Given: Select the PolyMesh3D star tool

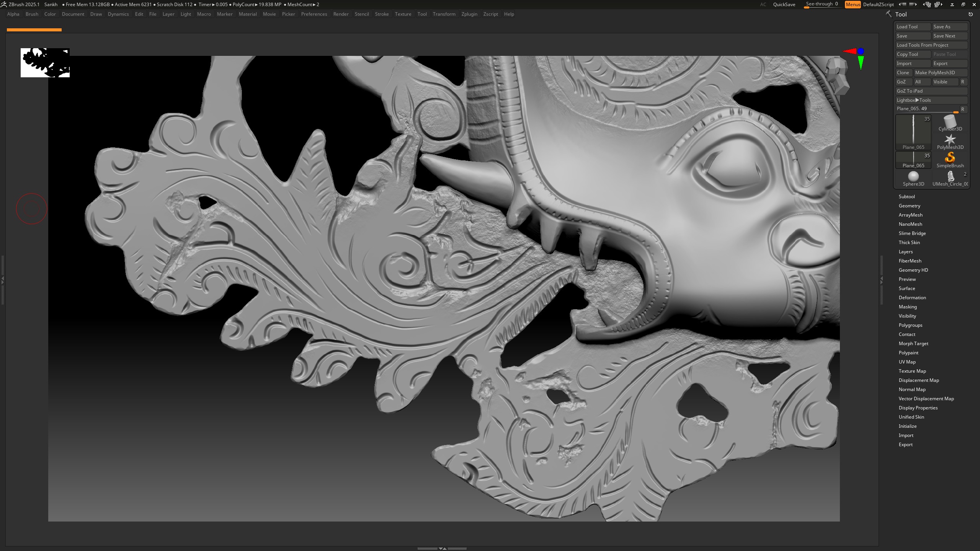Looking at the screenshot, I should click(950, 142).
